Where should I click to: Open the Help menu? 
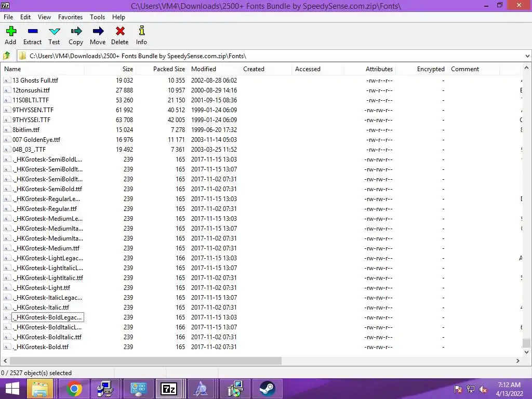[x=119, y=17]
